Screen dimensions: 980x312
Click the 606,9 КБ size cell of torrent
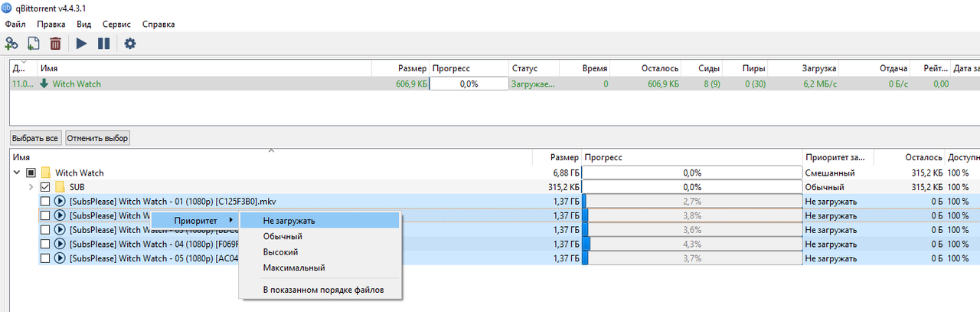pos(413,84)
